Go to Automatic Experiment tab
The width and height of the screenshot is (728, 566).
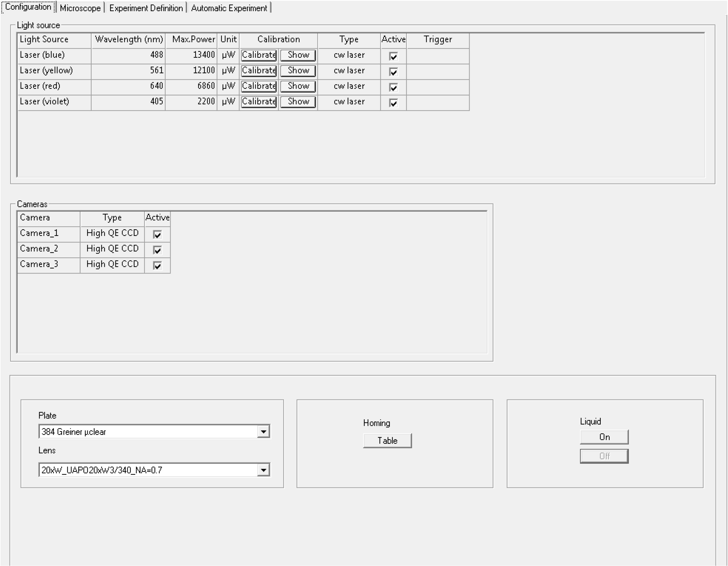229,8
